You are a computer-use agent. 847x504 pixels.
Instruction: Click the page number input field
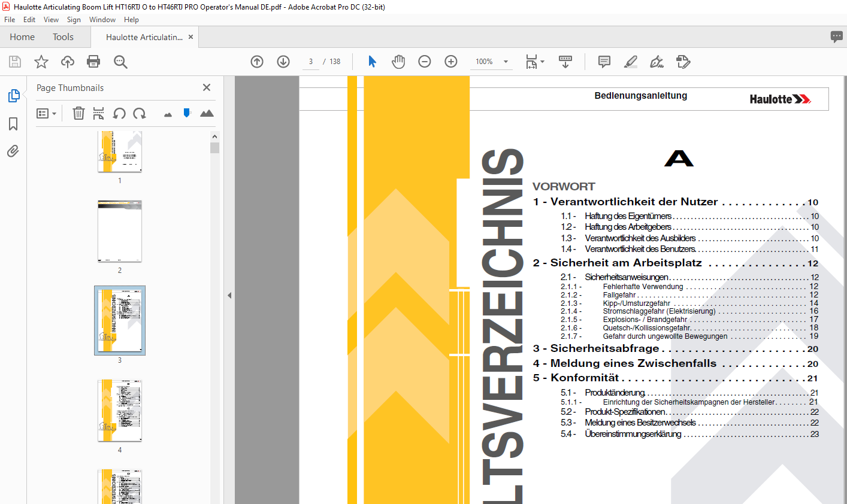point(311,62)
